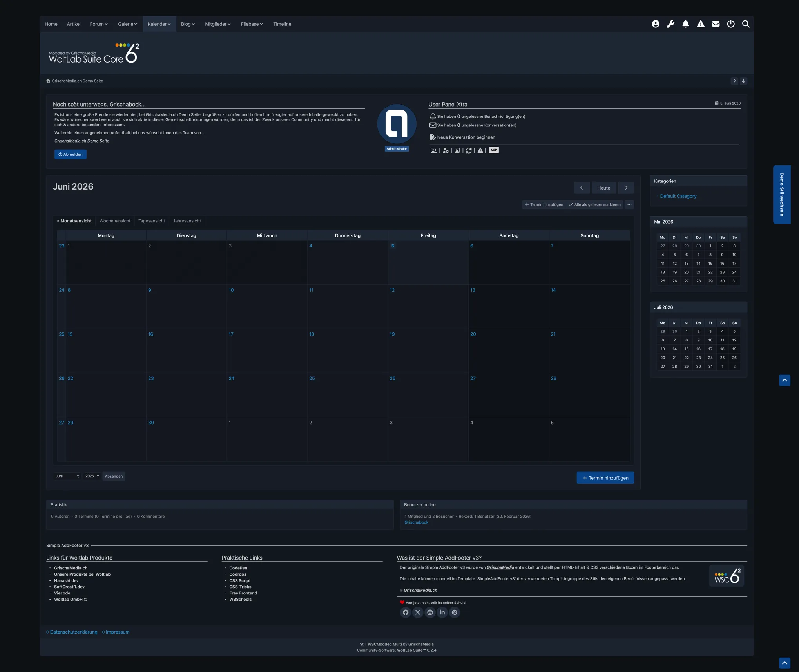Open conversations envelope icon in top bar
This screenshot has width=799, height=672.
coord(716,24)
